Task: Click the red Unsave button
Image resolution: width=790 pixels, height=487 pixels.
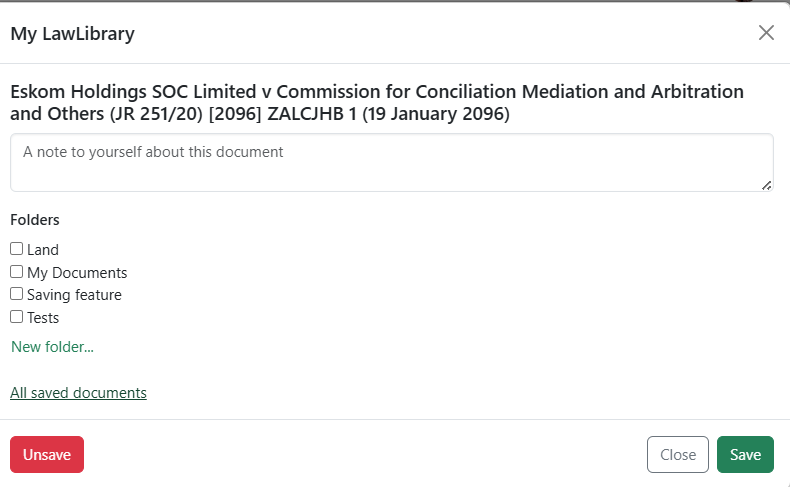Action: pos(47,454)
